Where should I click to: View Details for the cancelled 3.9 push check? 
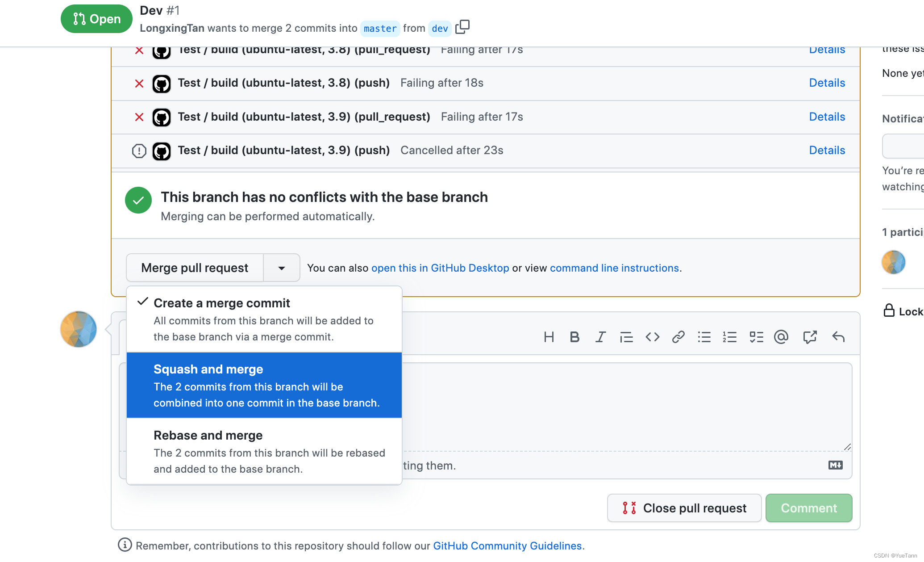tap(827, 150)
